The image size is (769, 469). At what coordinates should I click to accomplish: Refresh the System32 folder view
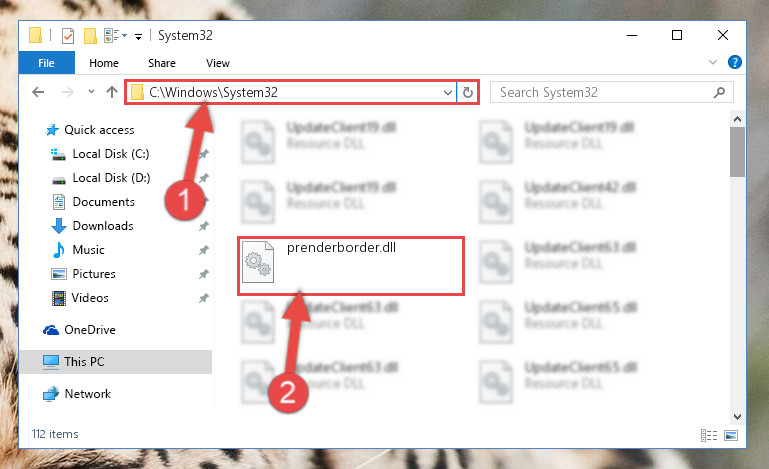pos(467,92)
